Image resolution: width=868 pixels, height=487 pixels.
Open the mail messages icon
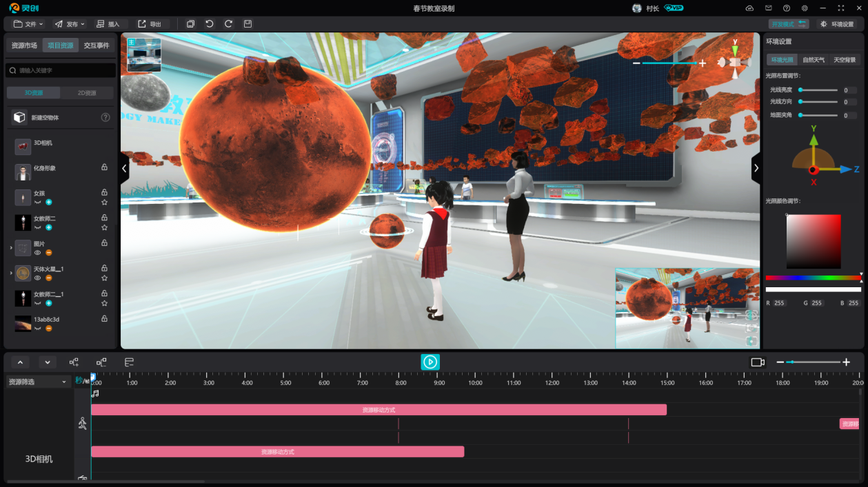pyautogui.click(x=769, y=8)
